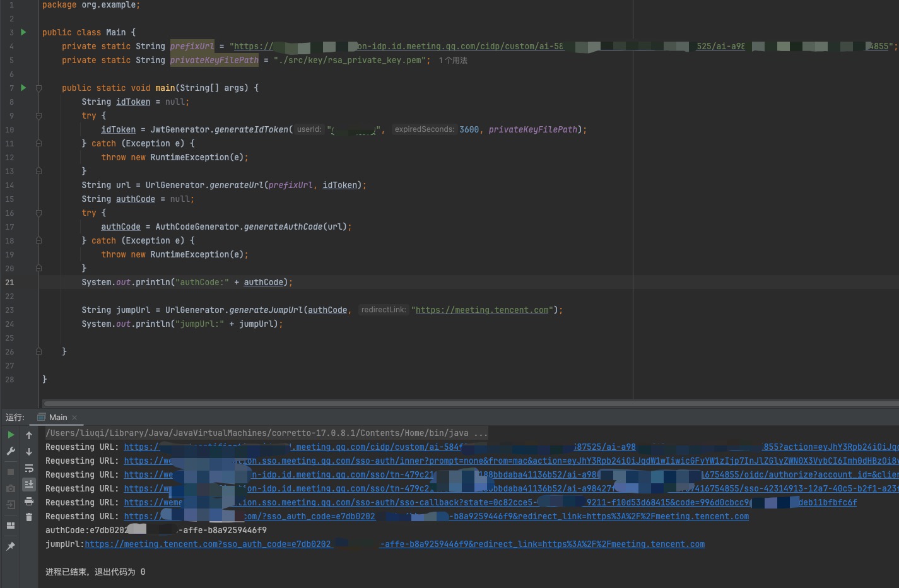Click the "./src/key/rsa_private_key.pem" string

click(x=350, y=60)
